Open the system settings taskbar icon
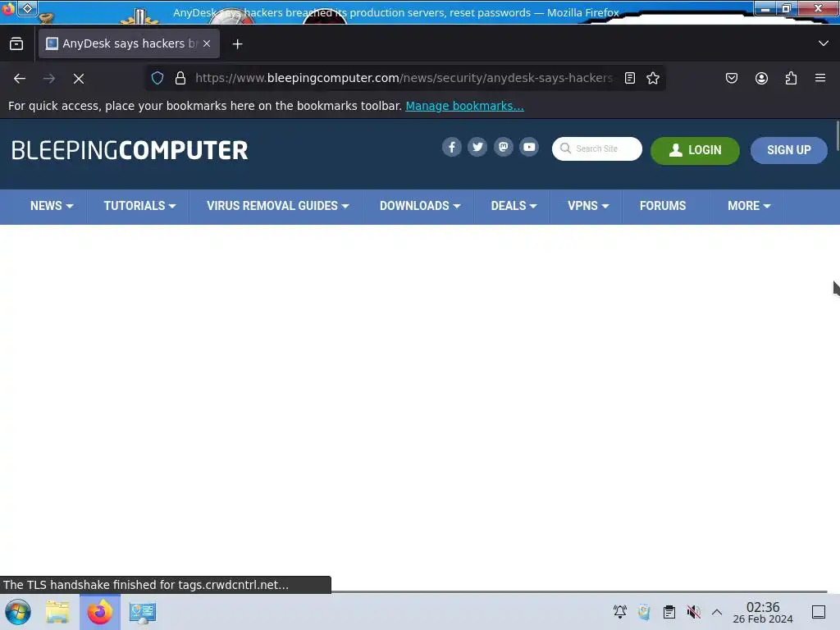This screenshot has height=630, width=840. tap(143, 612)
